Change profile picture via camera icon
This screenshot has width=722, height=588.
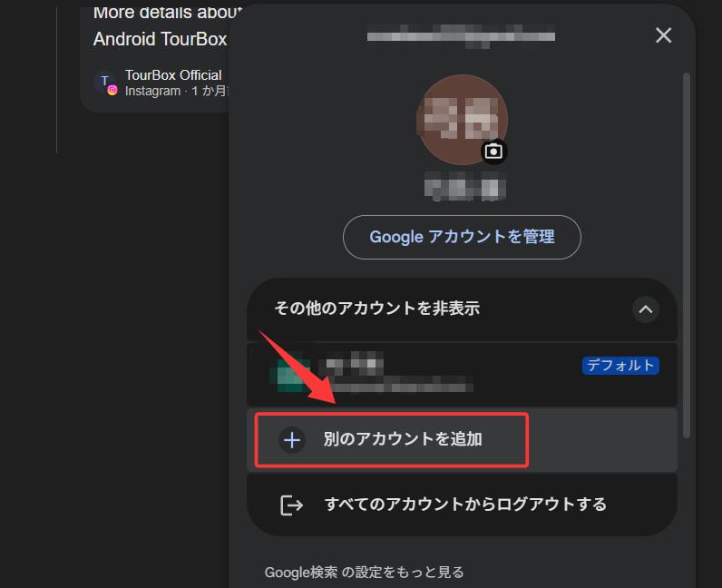click(493, 152)
